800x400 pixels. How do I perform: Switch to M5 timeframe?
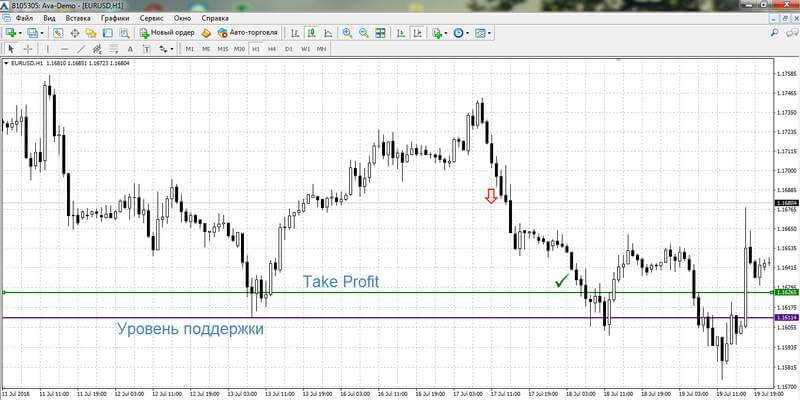click(206, 49)
